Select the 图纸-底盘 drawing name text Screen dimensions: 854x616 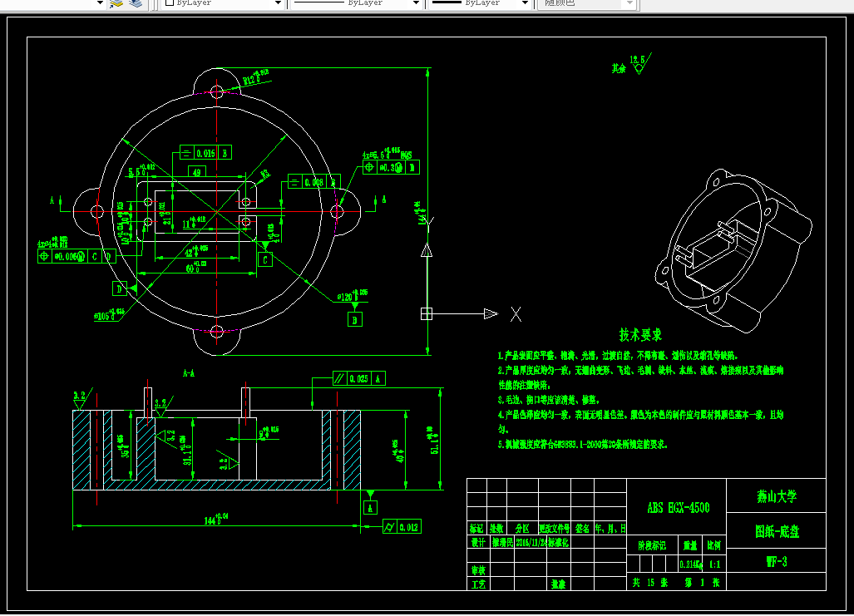coord(777,531)
